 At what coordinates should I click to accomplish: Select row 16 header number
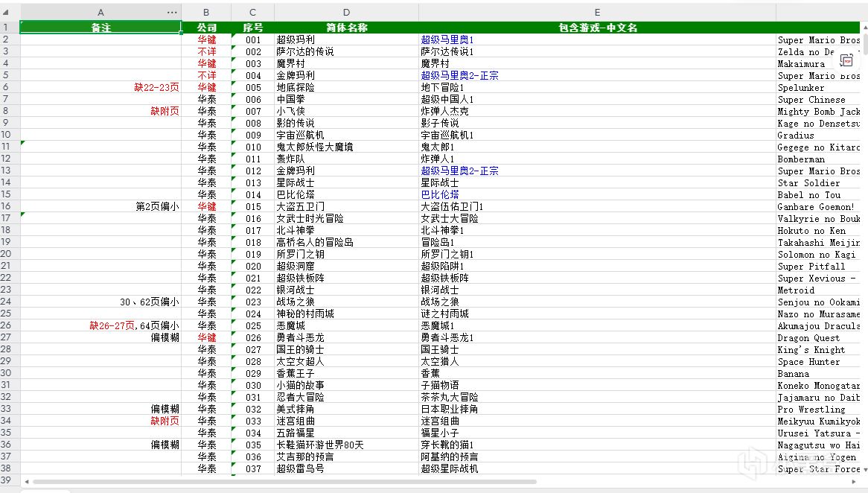click(5, 206)
